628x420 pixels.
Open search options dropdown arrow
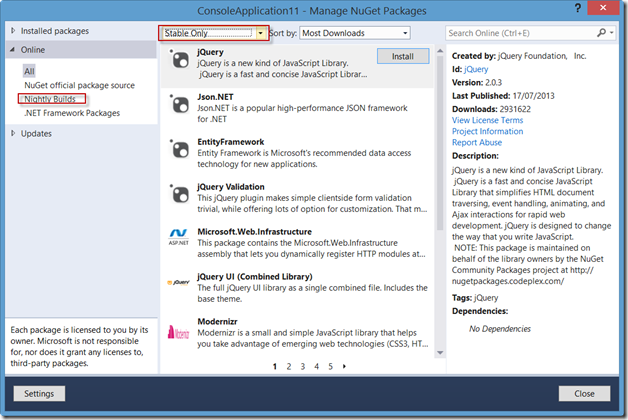coord(612,33)
